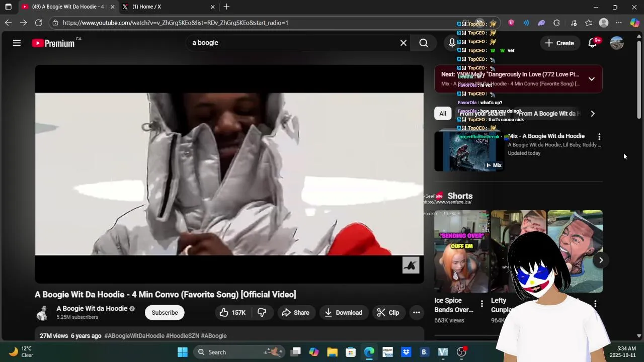Open the #ABoogieWitDaHoodie hashtag link
The image size is (644, 362).
[x=134, y=336]
